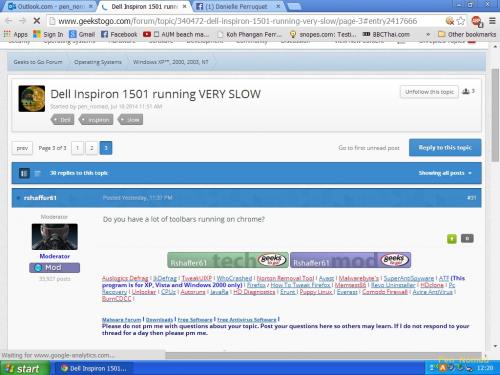Click the red Adblock extension icon
This screenshot has width=500, height=375.
477,21
